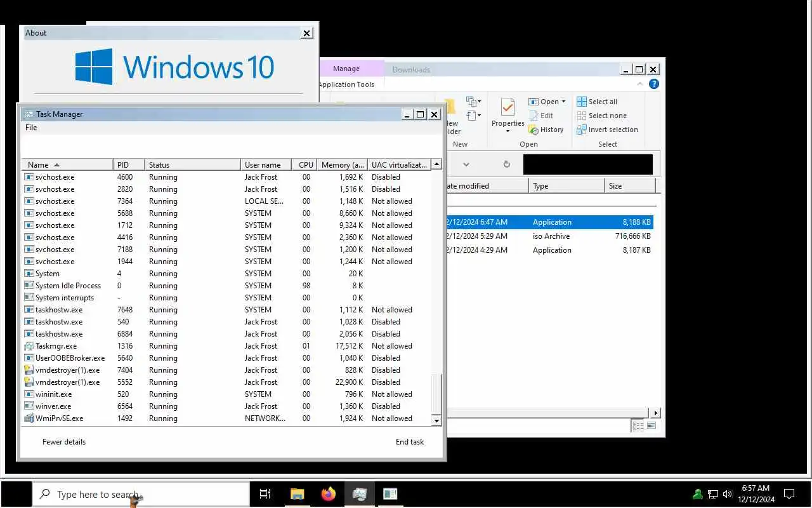Screen dimensions: 812x508
Task: Switch to the Manage ribbon tab
Action: (346, 69)
